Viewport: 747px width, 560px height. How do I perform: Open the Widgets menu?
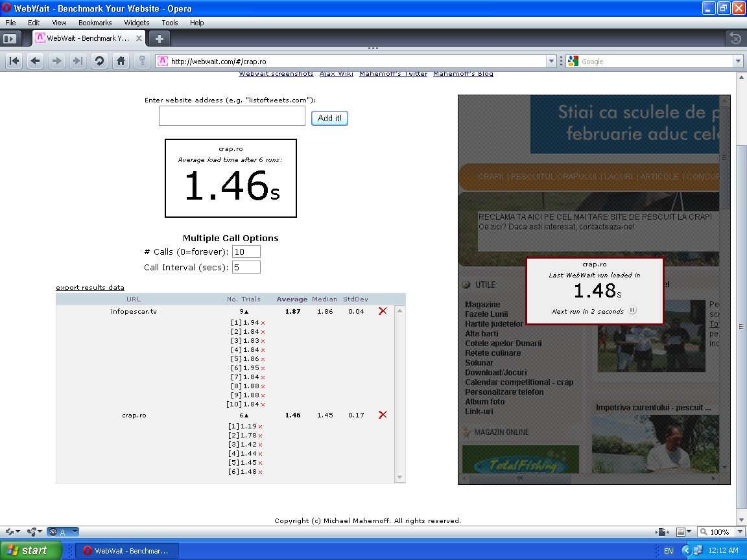pos(136,23)
